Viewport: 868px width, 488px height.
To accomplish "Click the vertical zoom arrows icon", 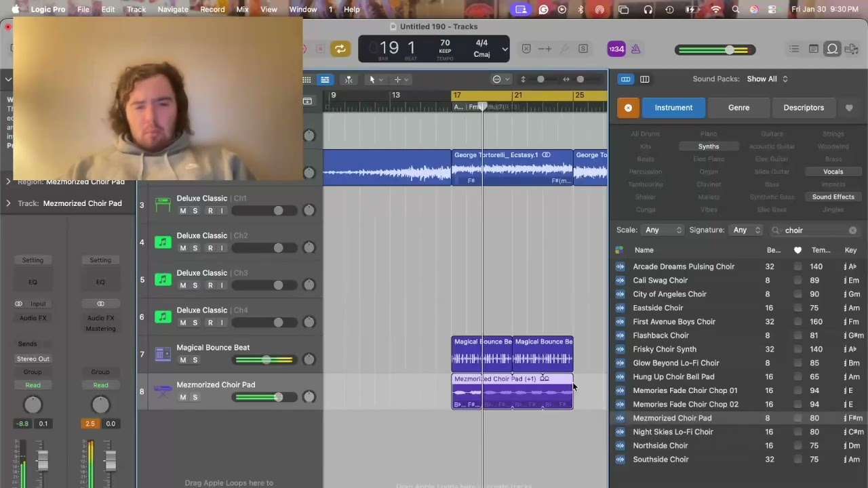I will [x=522, y=79].
